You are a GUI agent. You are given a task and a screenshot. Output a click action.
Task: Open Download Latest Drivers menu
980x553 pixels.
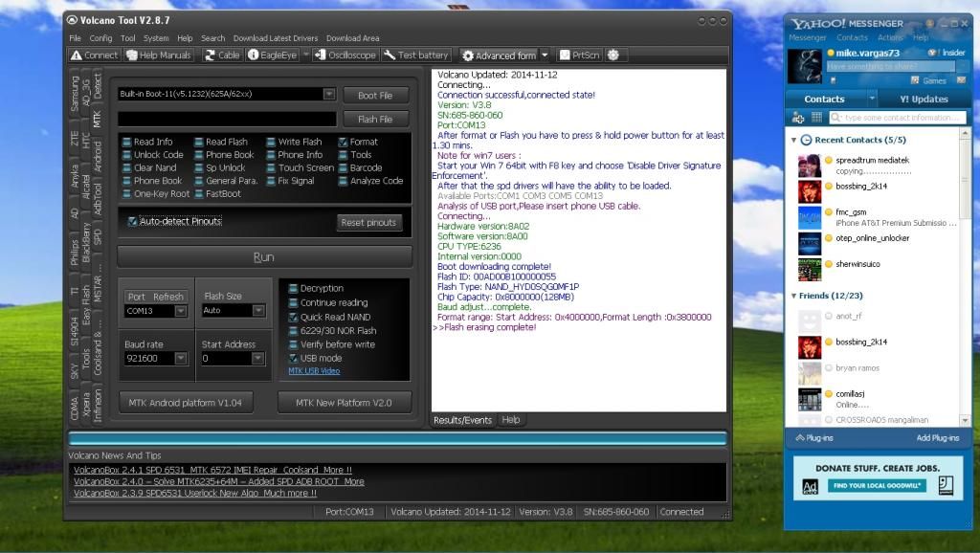[x=276, y=38]
